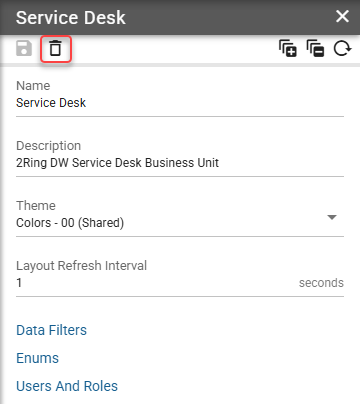The height and width of the screenshot is (404, 360).
Task: Click the seconds unit label
Action: 321,283
